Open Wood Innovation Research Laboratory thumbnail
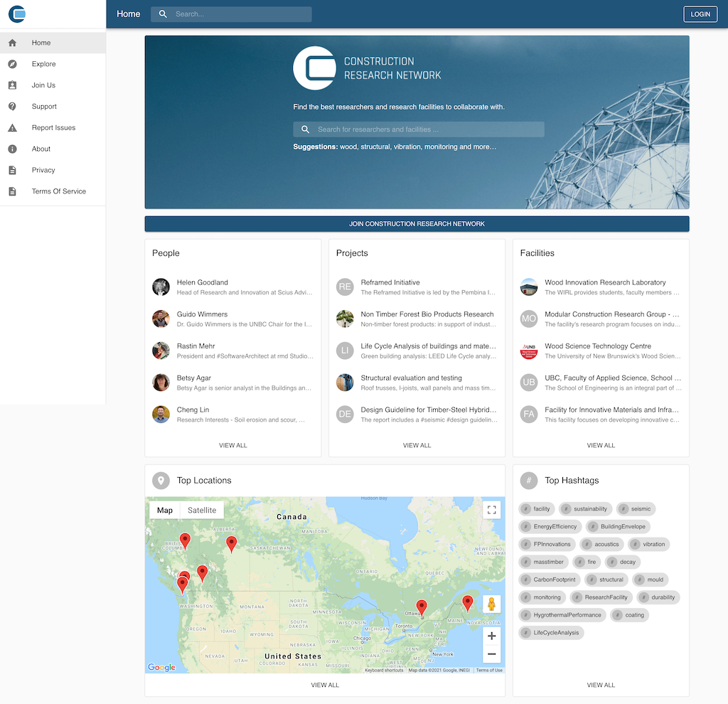This screenshot has height=704, width=728. tap(529, 287)
